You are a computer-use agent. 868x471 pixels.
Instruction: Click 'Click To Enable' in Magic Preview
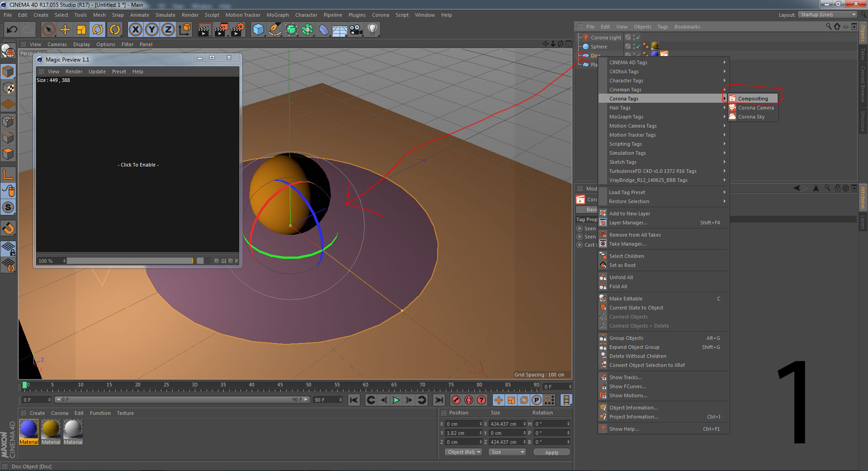pos(138,165)
